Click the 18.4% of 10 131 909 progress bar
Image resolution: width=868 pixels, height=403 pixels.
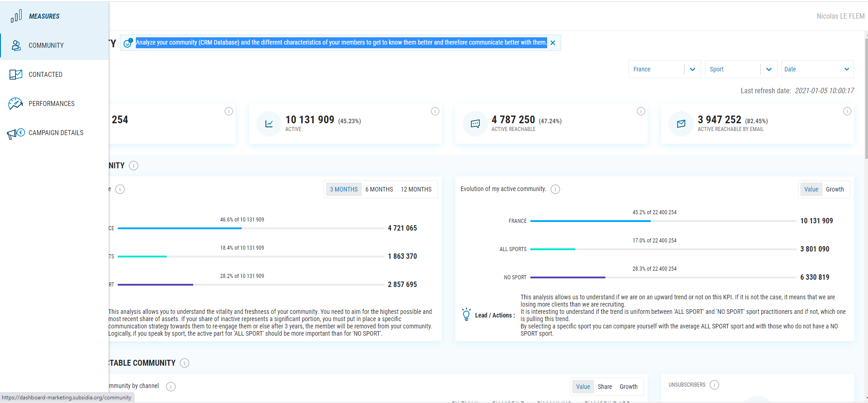(x=251, y=257)
